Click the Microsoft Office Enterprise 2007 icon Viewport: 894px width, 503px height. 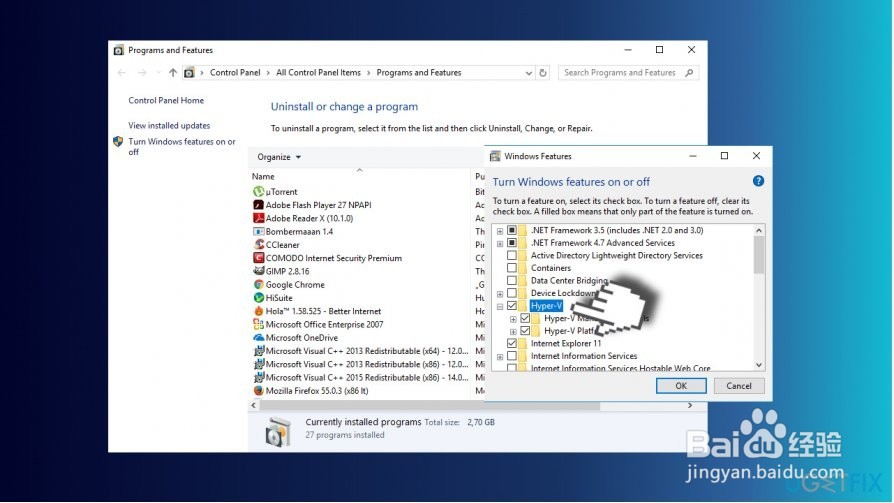[258, 324]
